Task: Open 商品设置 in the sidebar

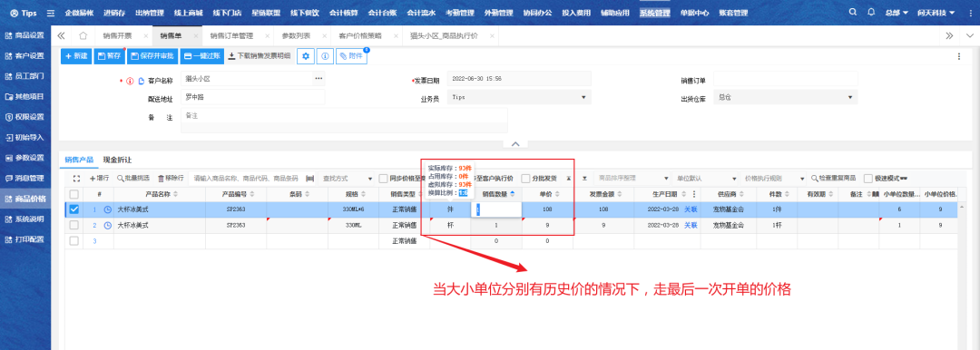Action: tap(25, 35)
